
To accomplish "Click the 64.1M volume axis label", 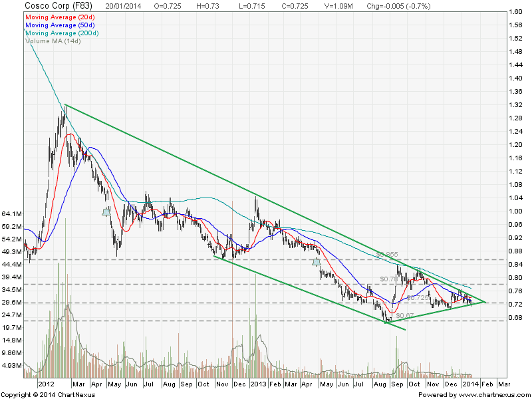I will (12, 214).
